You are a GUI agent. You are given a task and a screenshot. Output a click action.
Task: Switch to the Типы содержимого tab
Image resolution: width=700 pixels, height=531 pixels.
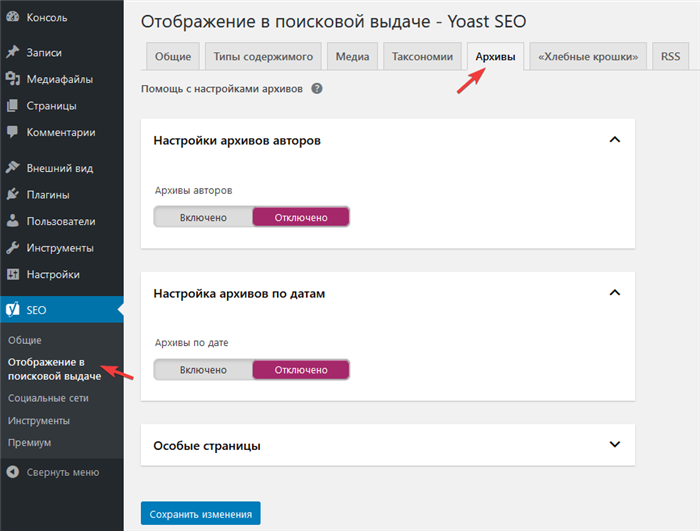coord(263,56)
